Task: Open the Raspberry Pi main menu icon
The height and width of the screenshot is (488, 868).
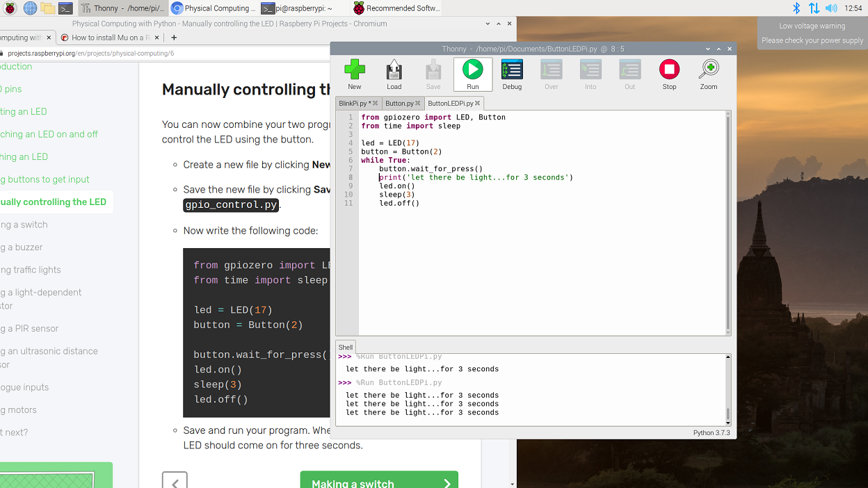Action: point(10,8)
